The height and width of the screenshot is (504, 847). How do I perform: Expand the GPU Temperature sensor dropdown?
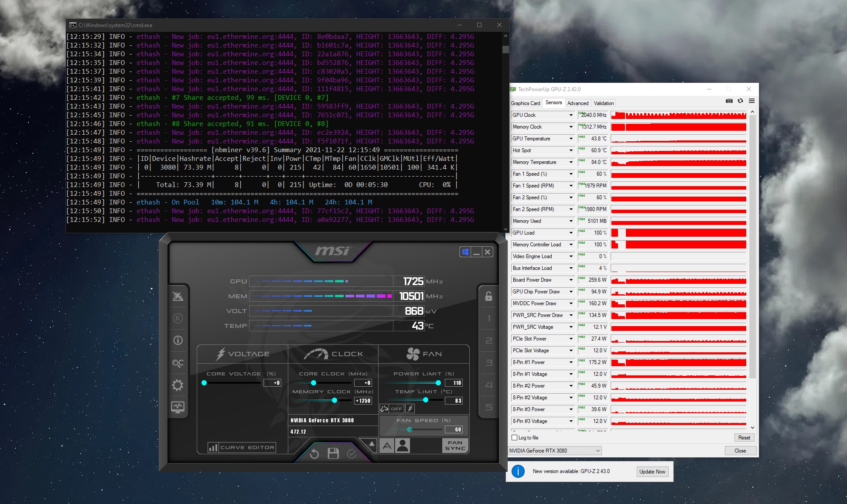point(571,139)
